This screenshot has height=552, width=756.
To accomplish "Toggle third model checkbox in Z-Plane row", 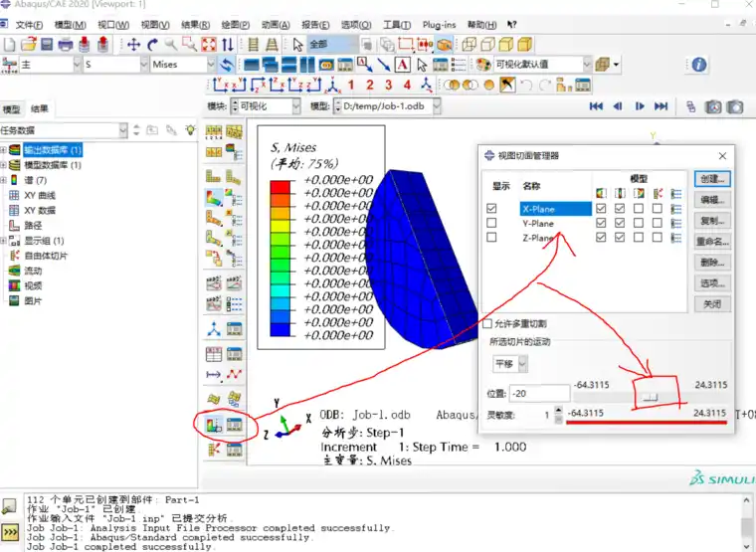I will [x=639, y=237].
